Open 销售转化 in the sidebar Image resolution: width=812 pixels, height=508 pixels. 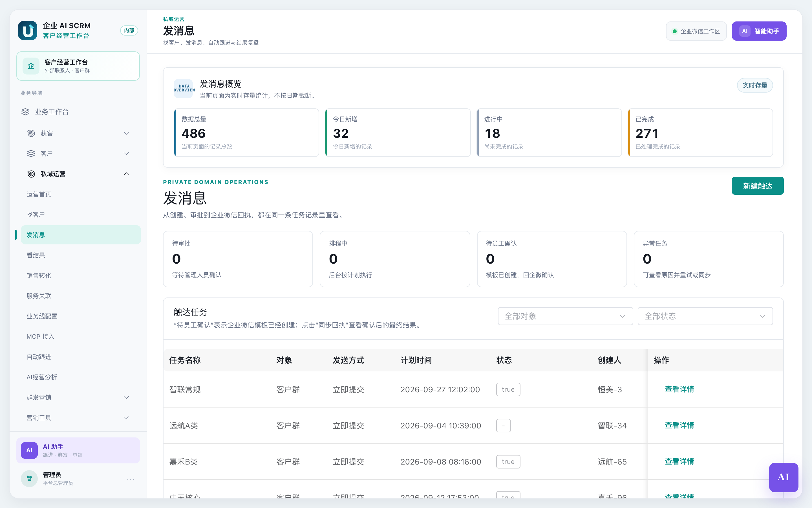81,275
